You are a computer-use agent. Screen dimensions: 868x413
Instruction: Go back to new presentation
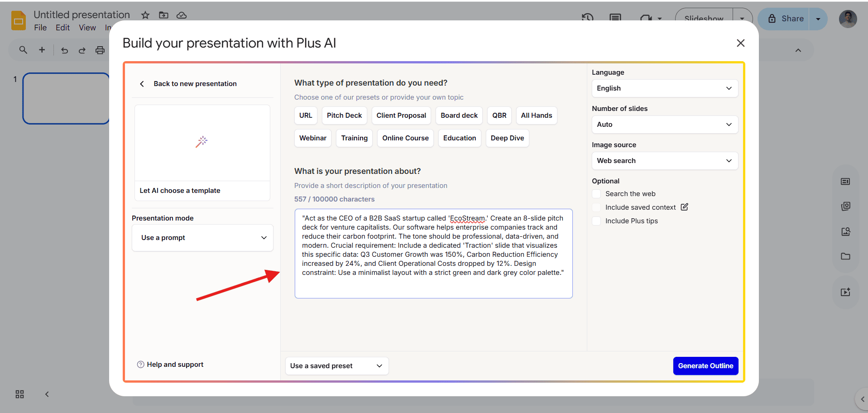coord(188,84)
